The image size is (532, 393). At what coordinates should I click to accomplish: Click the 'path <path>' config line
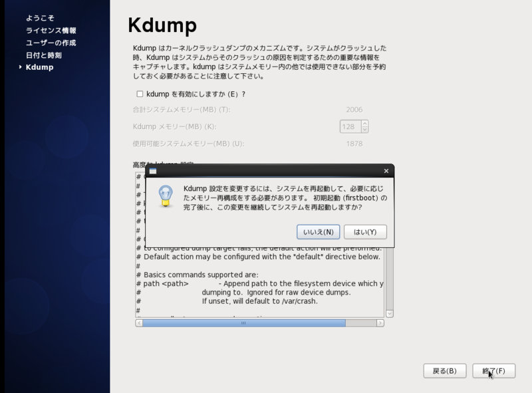[260, 283]
